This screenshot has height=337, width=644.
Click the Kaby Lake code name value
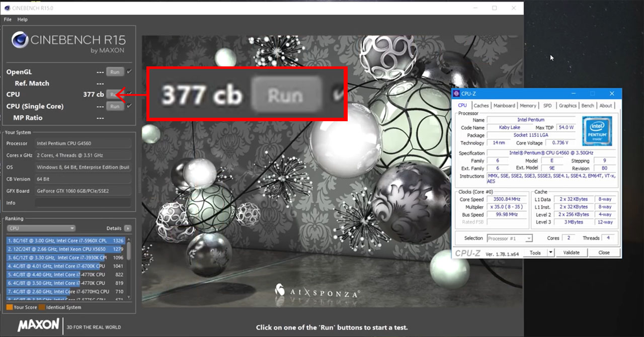pyautogui.click(x=510, y=128)
